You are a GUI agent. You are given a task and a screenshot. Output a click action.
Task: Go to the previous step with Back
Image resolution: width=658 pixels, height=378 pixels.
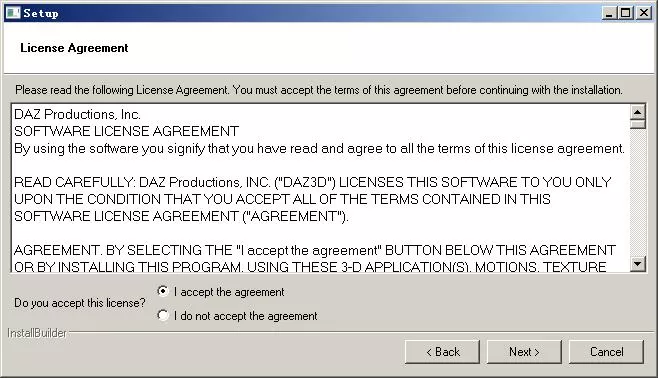tap(442, 352)
